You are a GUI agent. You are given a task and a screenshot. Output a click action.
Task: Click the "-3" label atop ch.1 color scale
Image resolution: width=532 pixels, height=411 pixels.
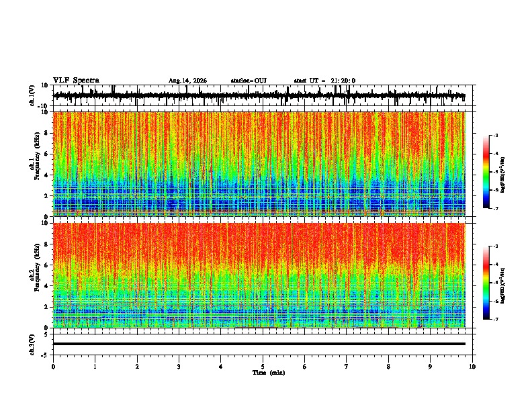tap(495, 135)
